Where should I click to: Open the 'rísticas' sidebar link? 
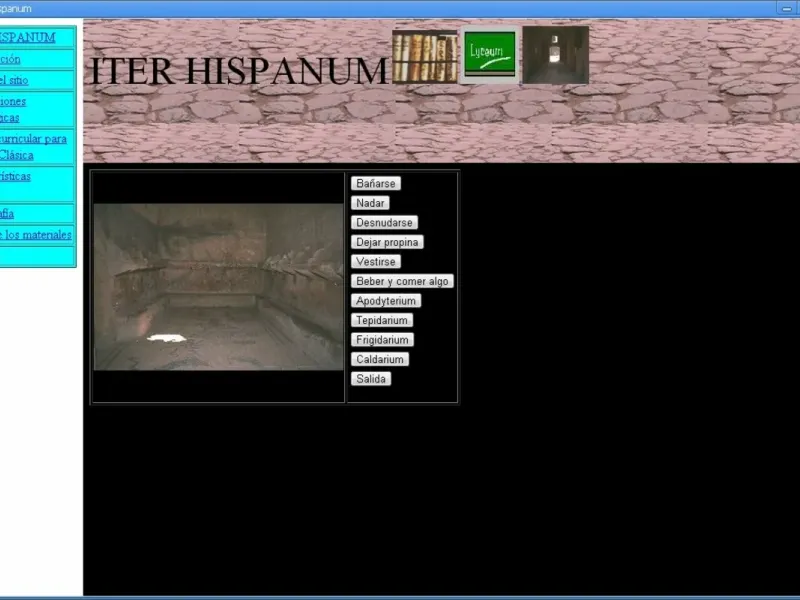click(15, 177)
